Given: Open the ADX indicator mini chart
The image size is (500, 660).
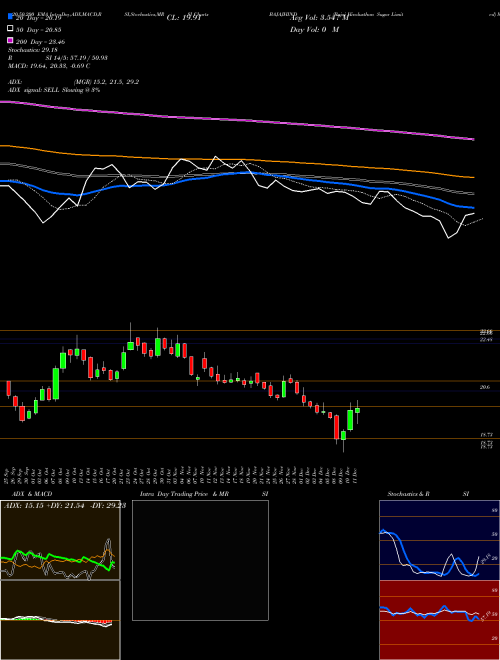Looking at the screenshot, I should (x=60, y=540).
